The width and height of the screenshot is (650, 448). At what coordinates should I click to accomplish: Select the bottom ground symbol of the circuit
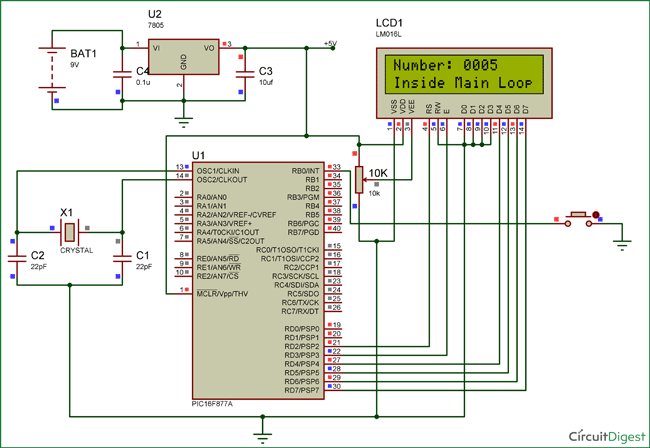[x=262, y=432]
